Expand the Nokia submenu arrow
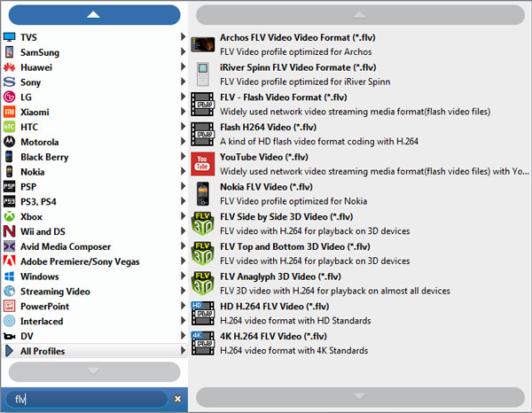The height and width of the screenshot is (413, 532). (183, 171)
